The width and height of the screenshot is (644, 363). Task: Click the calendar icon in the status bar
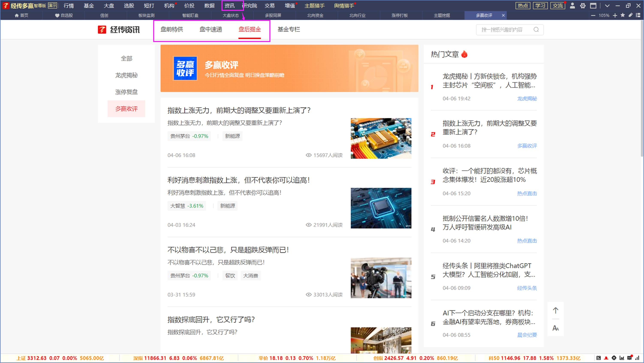599,358
